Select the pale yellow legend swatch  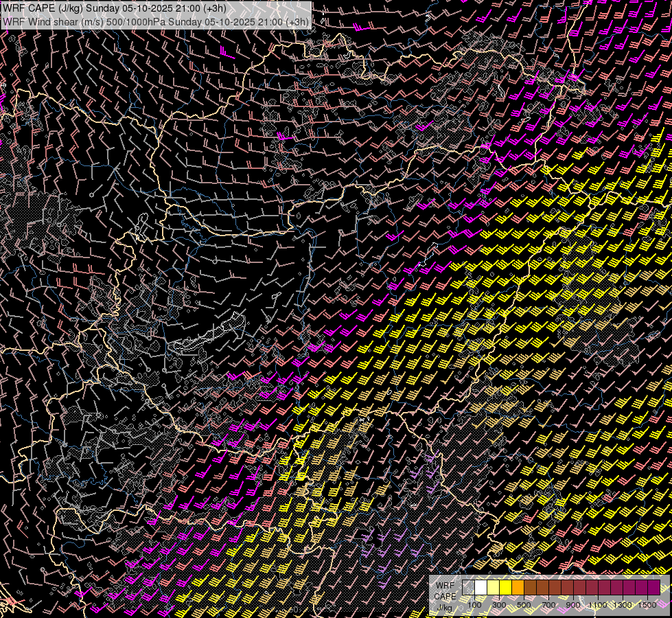pyautogui.click(x=493, y=588)
